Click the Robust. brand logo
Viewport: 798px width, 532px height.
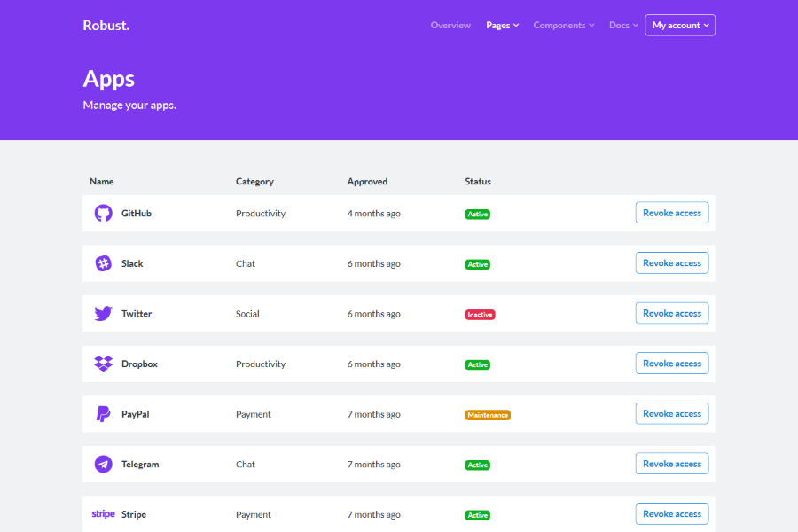click(106, 26)
